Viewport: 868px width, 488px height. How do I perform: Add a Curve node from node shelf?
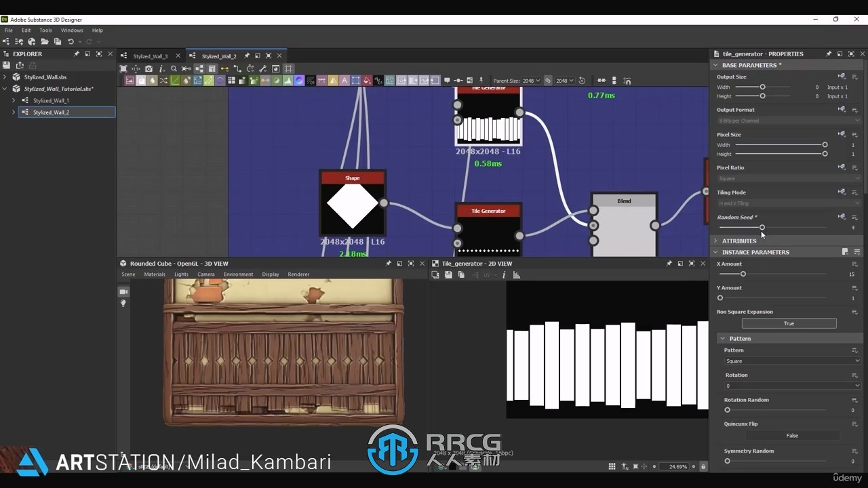(175, 81)
